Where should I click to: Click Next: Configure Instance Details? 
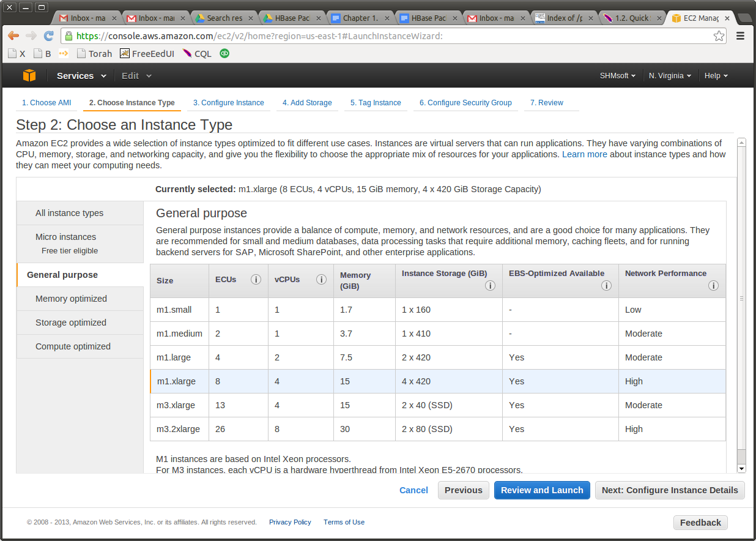click(x=670, y=490)
